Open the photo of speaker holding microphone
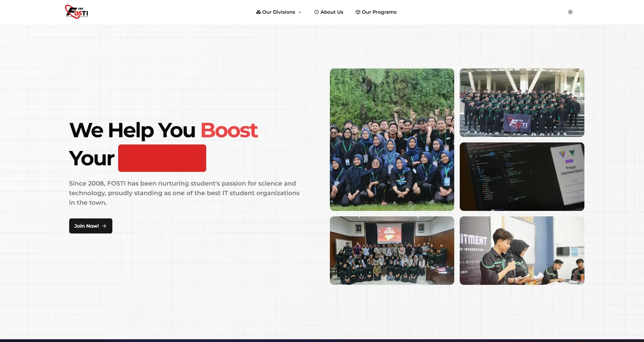The image size is (644, 342). pyautogui.click(x=522, y=251)
